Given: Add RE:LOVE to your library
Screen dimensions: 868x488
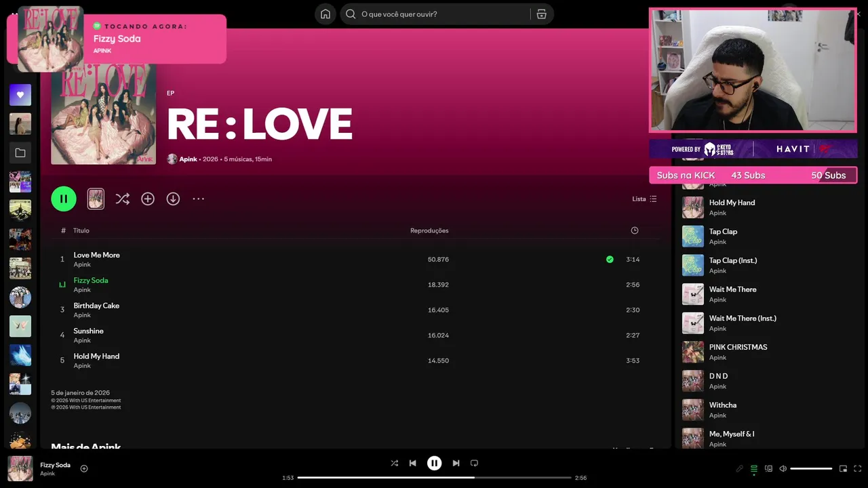Looking at the screenshot, I should [148, 199].
